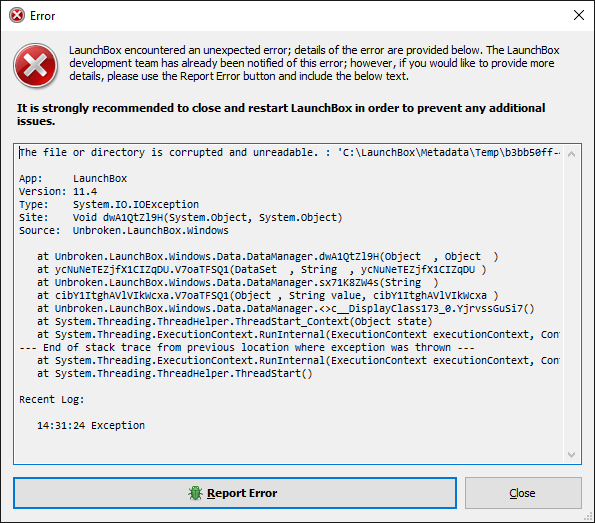The height and width of the screenshot is (523, 595).
Task: Click the ThreadHelper.ThreadStart() stack line
Action: point(175,373)
